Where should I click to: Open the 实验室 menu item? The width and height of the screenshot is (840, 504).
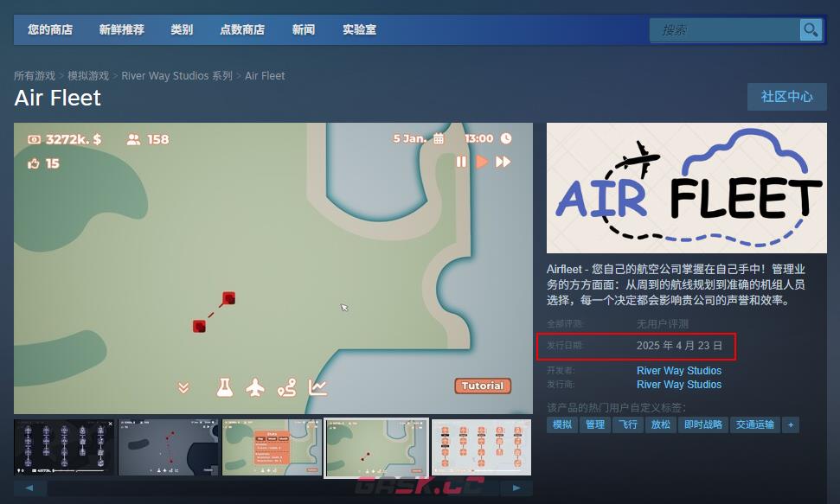[360, 30]
